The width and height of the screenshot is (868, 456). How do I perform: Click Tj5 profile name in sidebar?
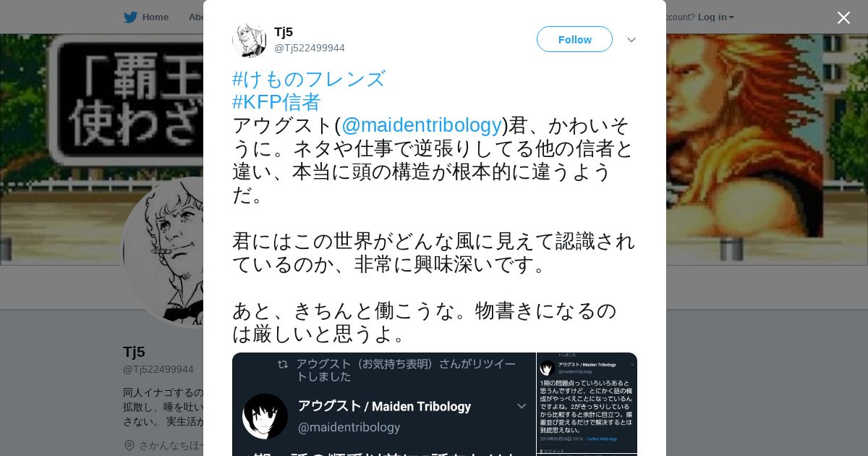pyautogui.click(x=134, y=352)
